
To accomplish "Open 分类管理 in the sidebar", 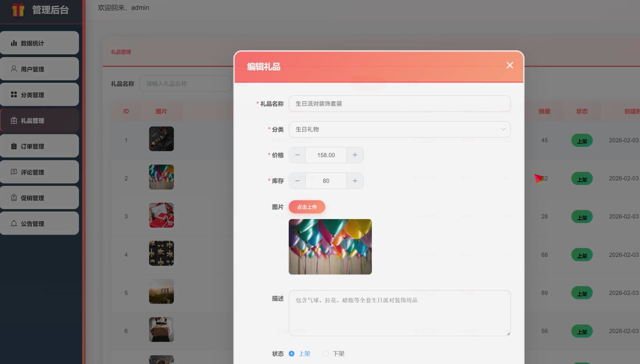I will tap(39, 95).
